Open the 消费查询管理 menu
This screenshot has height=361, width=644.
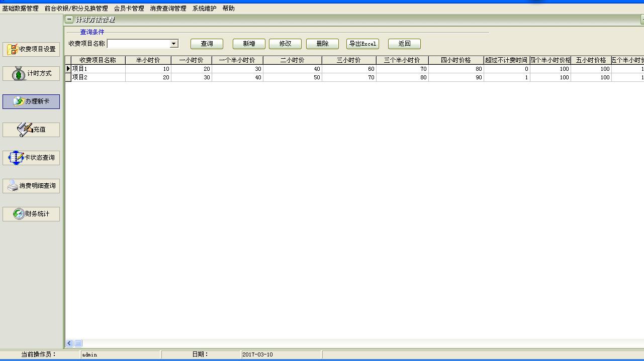point(168,9)
